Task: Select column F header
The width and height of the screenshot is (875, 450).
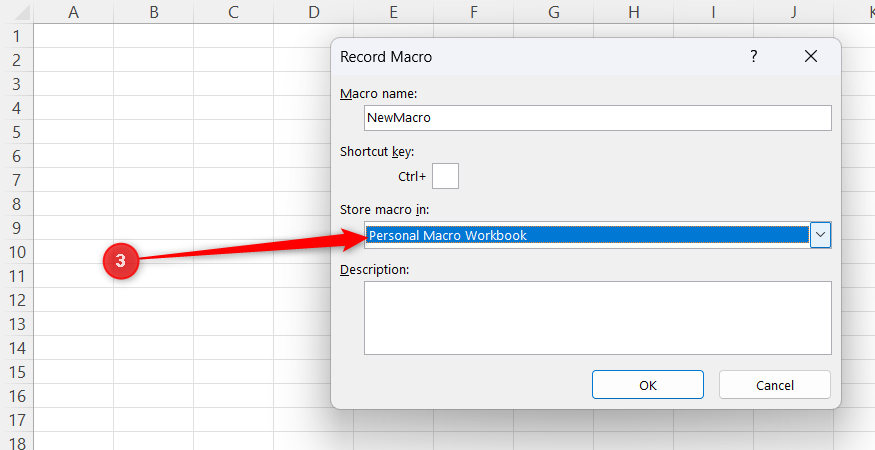Action: point(473,12)
